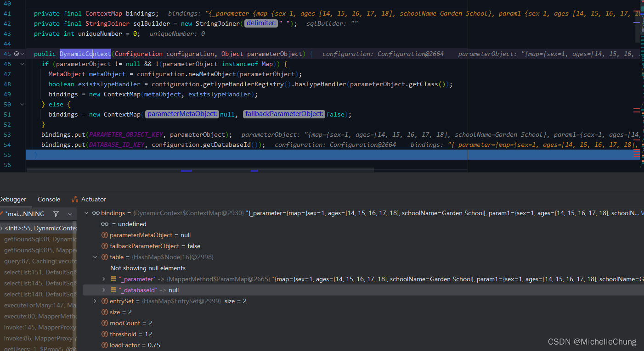Image resolution: width=644 pixels, height=351 pixels.
Task: Click the glasses watch icon beside bindings
Action: 96,213
